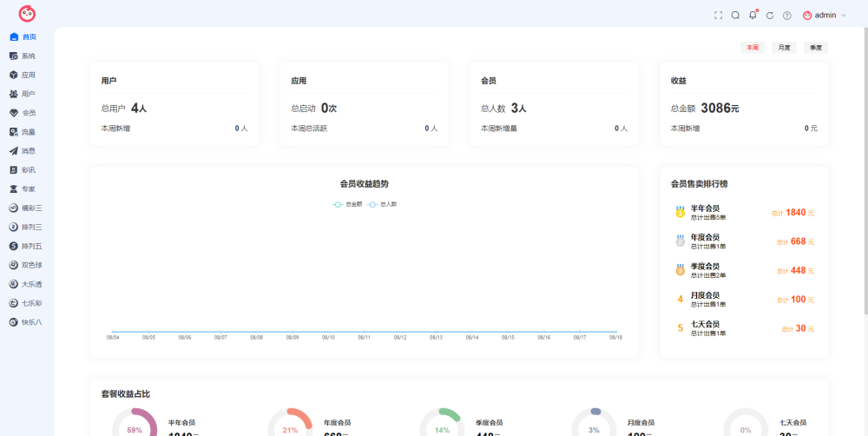Image resolution: width=868 pixels, height=436 pixels.
Task: Switch to the 月度 range button
Action: click(x=784, y=48)
